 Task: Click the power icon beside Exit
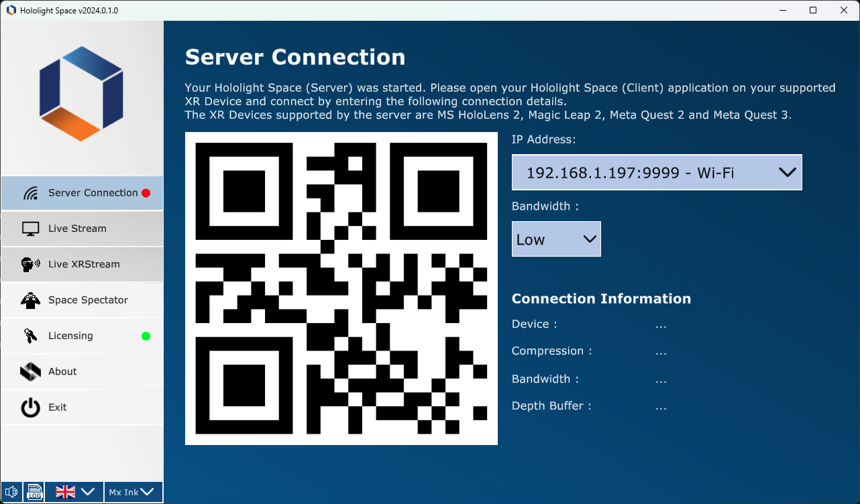click(x=31, y=407)
